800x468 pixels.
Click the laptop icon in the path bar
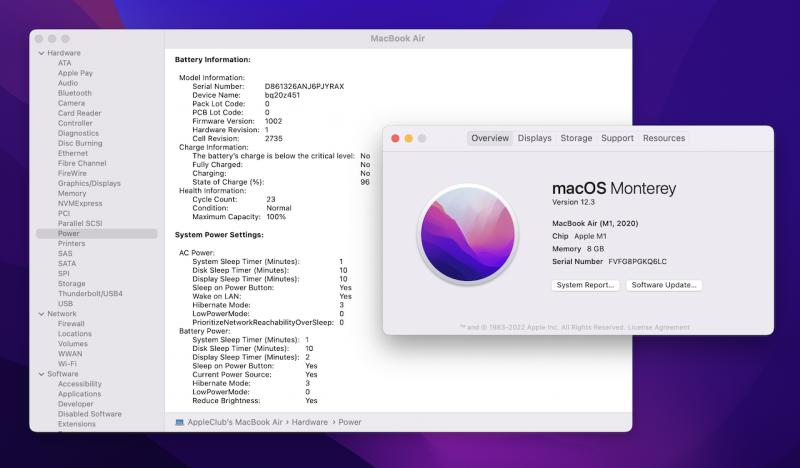point(180,422)
